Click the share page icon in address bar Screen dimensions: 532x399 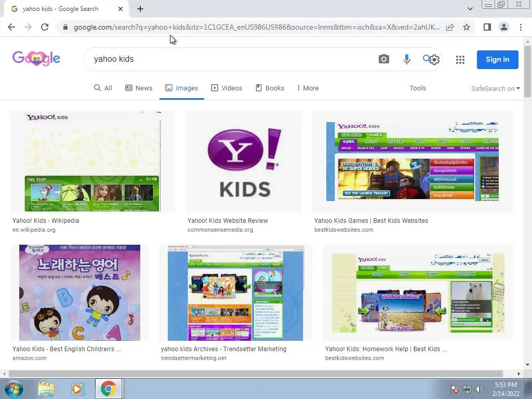click(450, 27)
